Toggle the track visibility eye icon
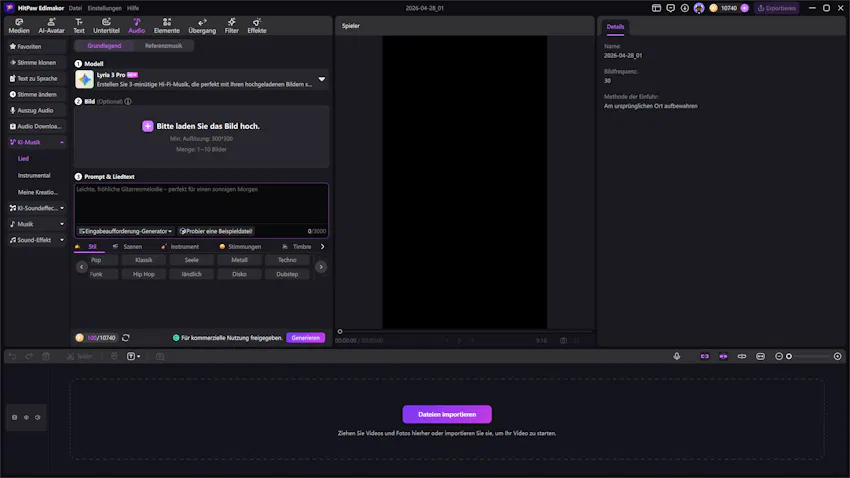Viewport: 850px width, 478px height. tap(26, 417)
